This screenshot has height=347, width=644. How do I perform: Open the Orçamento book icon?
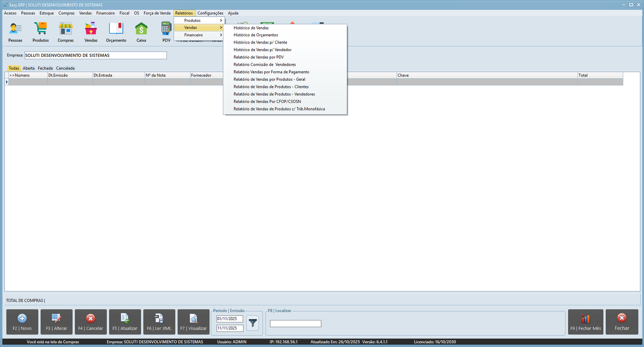pyautogui.click(x=116, y=30)
